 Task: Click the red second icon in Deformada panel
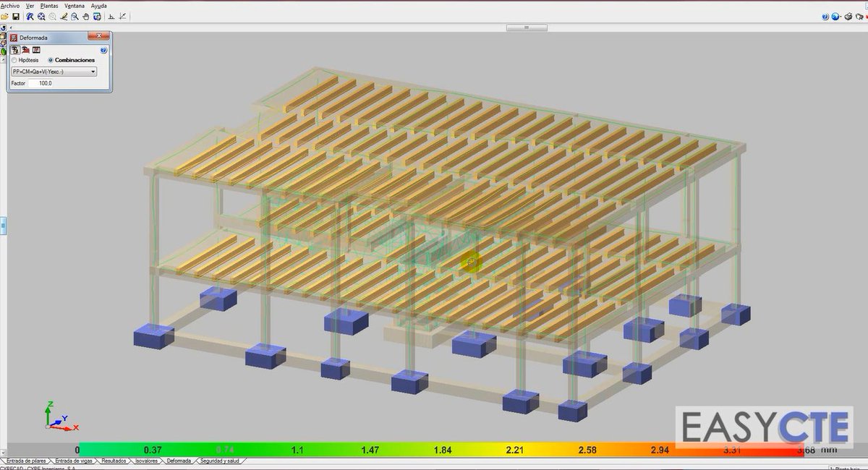(x=25, y=50)
